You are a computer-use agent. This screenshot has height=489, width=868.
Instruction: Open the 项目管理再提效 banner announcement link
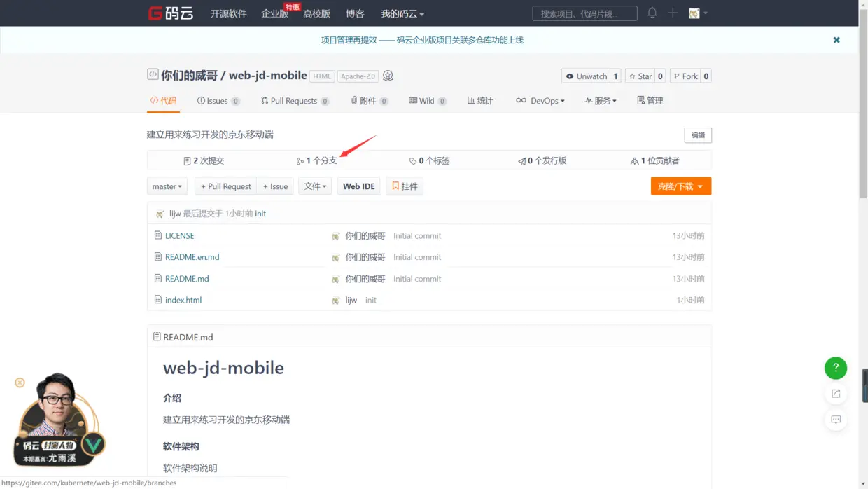422,40
